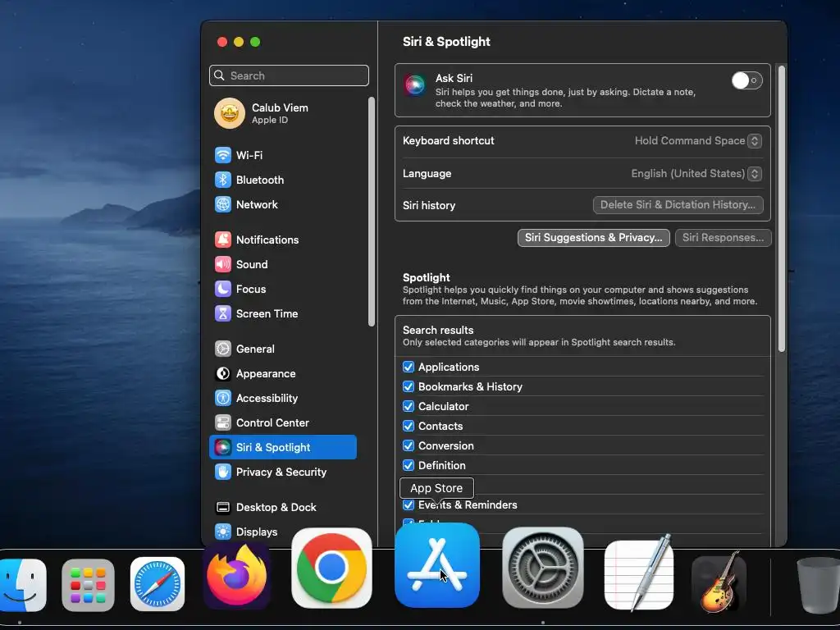
Task: Click the Desktop & Dock icon
Action: click(223, 508)
